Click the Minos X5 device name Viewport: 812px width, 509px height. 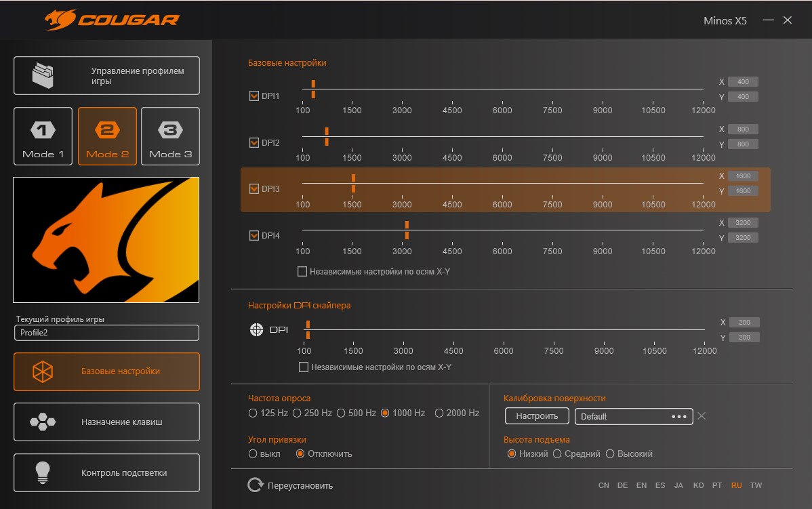[725, 21]
